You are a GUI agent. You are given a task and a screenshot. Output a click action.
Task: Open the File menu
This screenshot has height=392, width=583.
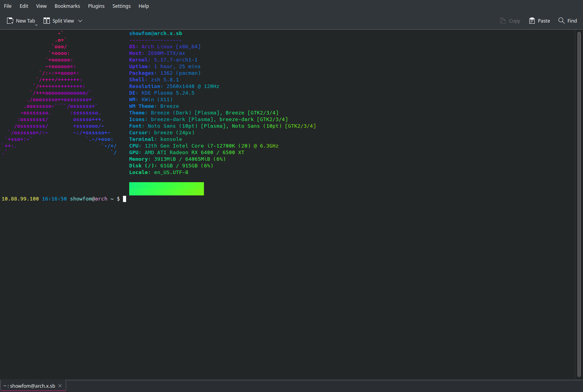8,6
